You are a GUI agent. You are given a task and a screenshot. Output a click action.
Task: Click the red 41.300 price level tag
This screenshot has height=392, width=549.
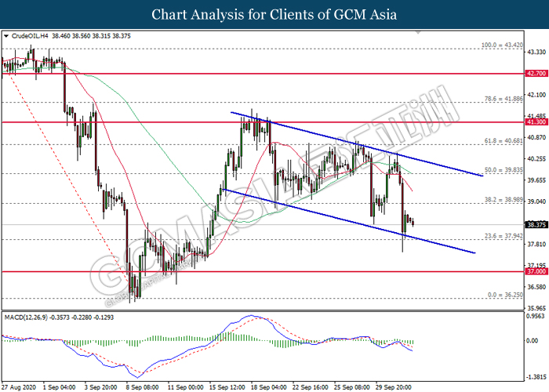coord(536,122)
